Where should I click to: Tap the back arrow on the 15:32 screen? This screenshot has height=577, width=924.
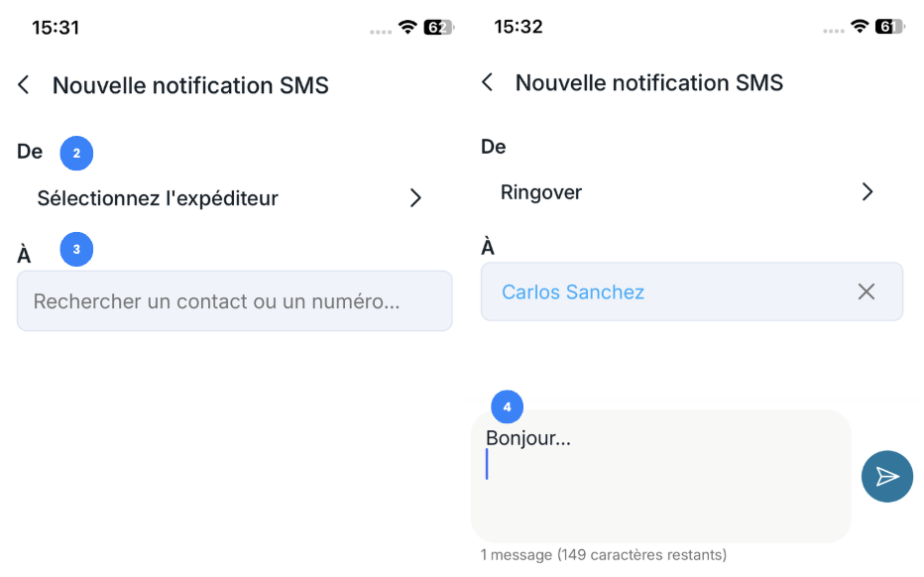487,82
